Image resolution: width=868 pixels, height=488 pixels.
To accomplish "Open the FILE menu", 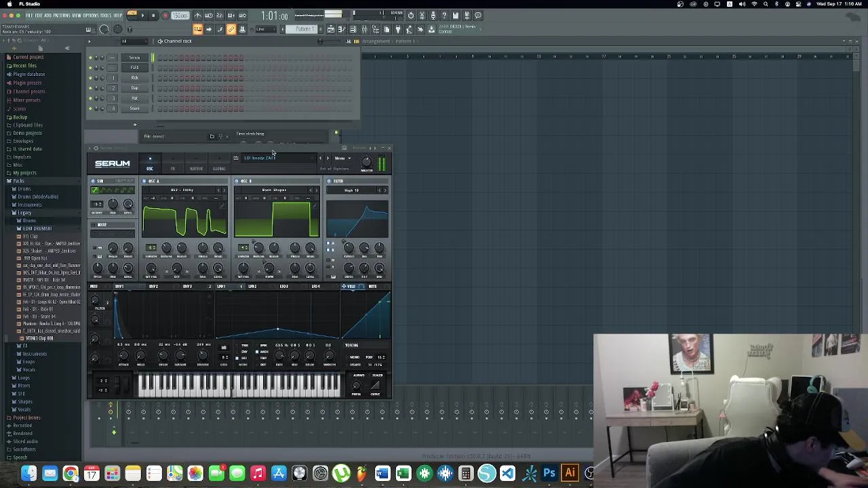I will tap(30, 15).
